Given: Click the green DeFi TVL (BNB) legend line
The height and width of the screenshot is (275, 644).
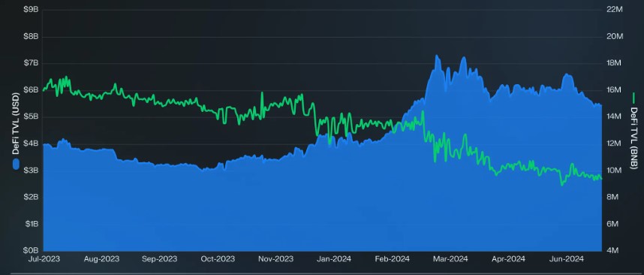Looking at the screenshot, I should tap(633, 98).
